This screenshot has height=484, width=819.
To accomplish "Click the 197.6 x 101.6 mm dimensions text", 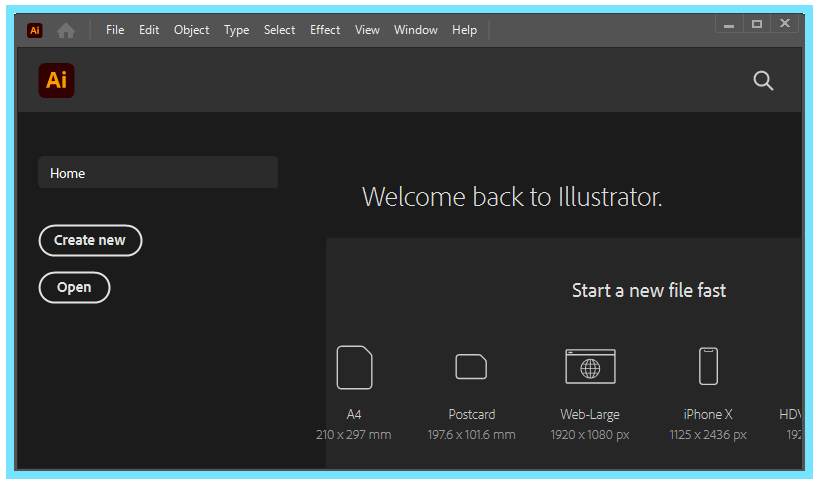I will tap(471, 434).
